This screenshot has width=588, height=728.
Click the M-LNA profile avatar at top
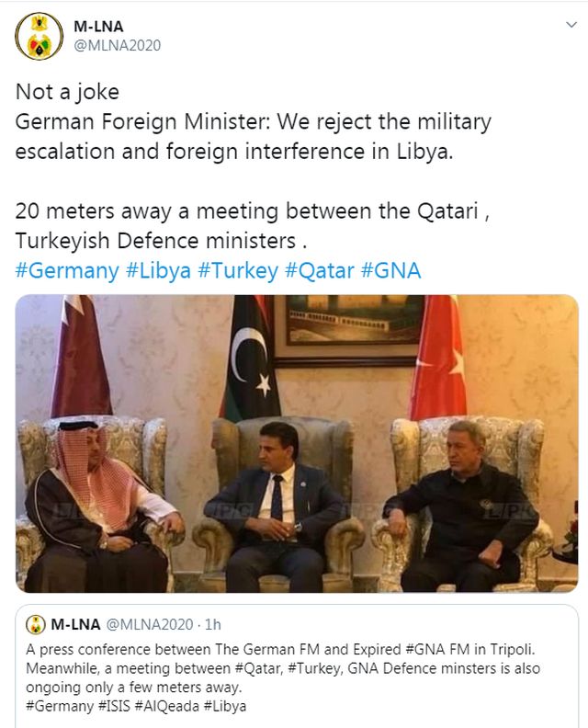39,37
